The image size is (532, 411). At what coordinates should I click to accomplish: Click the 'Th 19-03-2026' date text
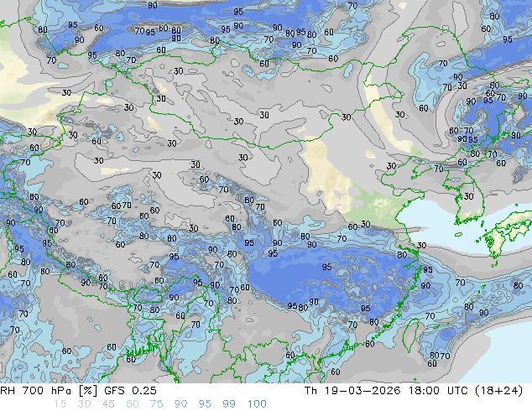(352, 391)
